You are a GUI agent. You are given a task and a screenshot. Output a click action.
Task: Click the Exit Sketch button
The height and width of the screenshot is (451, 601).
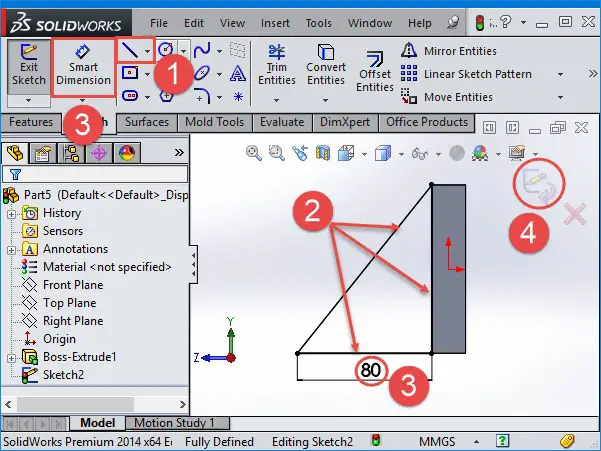[29, 67]
